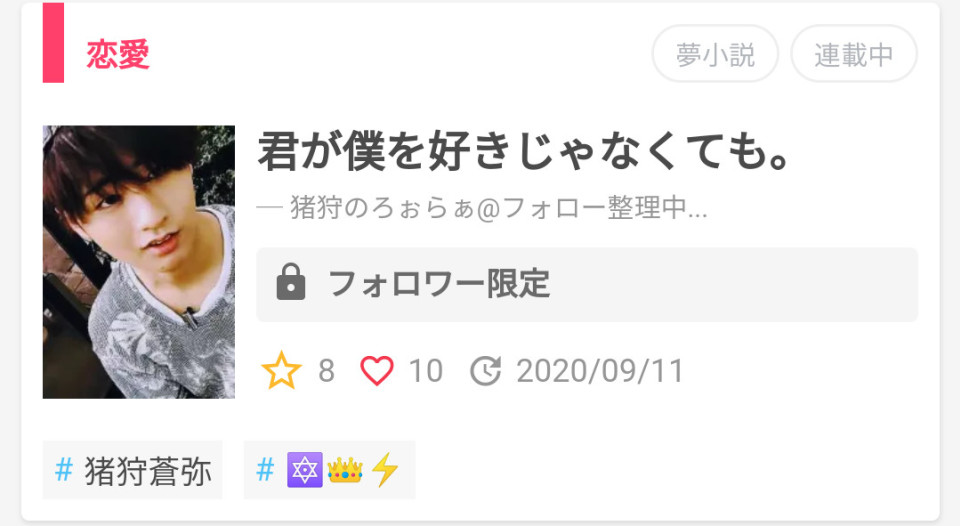Select the 連載中 status pill
This screenshot has height=526, width=960.
[x=853, y=54]
